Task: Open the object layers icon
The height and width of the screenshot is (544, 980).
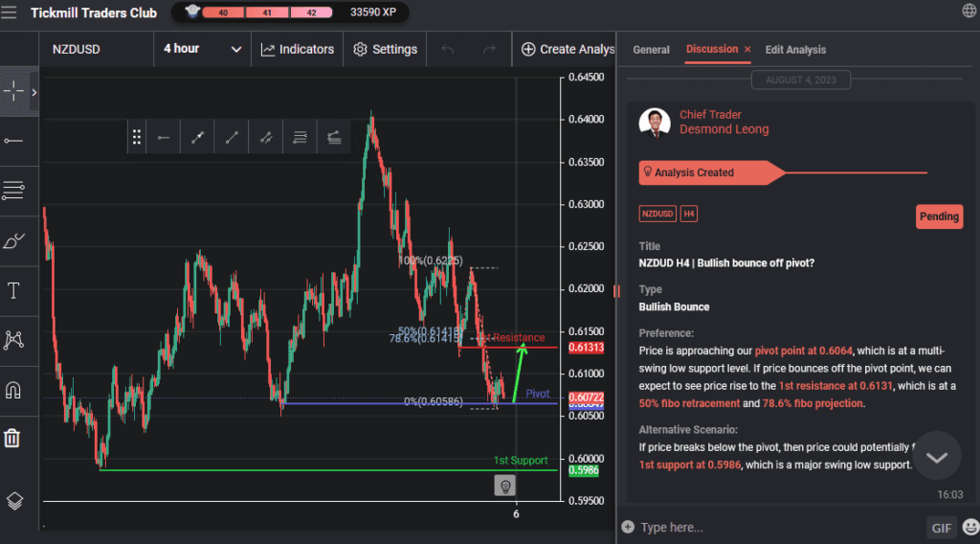Action: pos(13,500)
